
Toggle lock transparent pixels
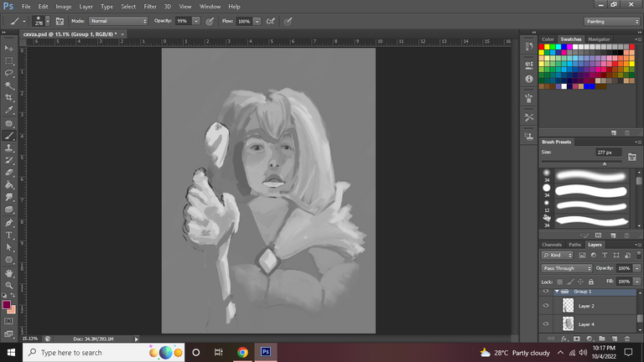tap(559, 282)
